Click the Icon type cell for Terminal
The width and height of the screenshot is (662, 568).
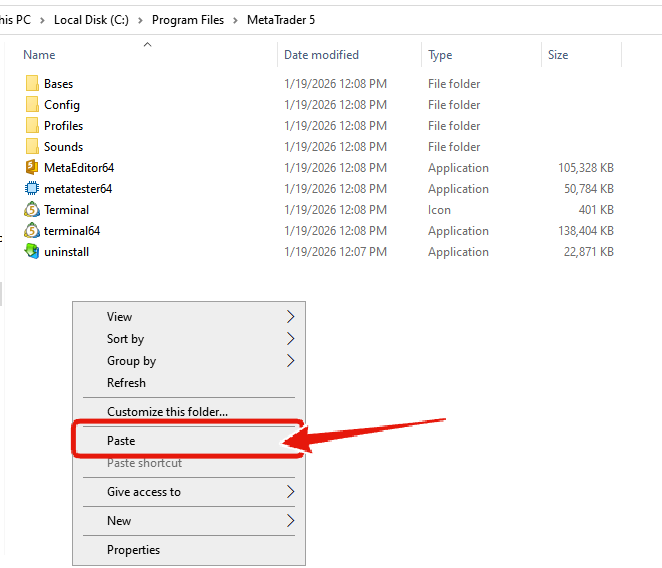tap(439, 210)
